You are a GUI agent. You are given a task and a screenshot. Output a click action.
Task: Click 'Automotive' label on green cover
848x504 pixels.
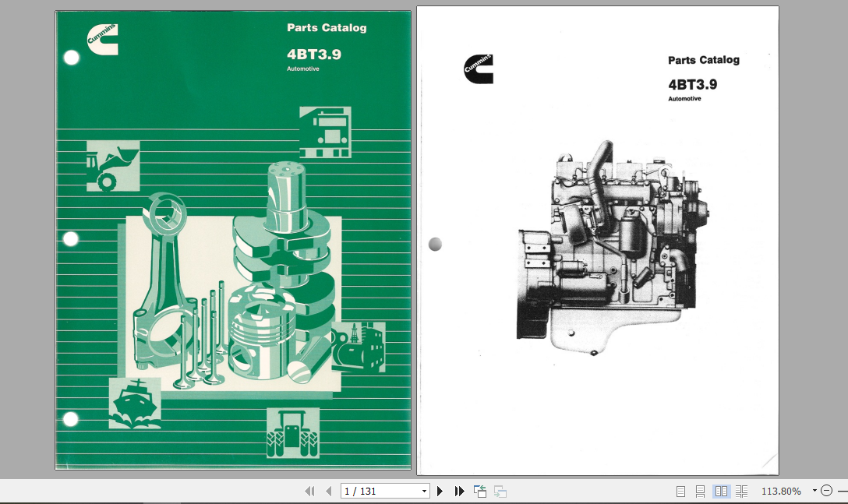pos(303,69)
